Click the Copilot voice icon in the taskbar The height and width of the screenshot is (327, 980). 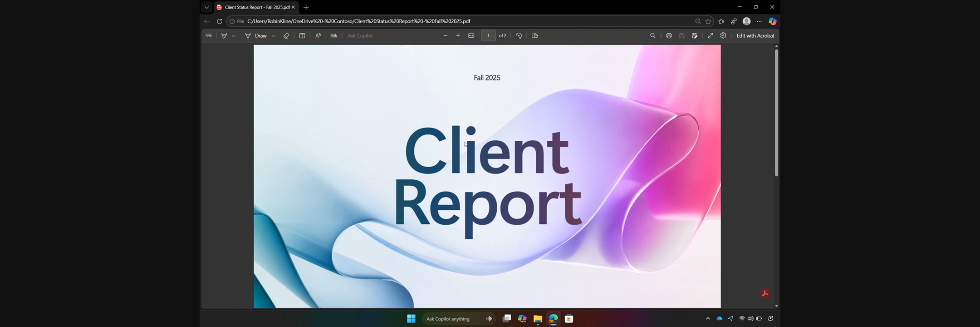(x=489, y=319)
